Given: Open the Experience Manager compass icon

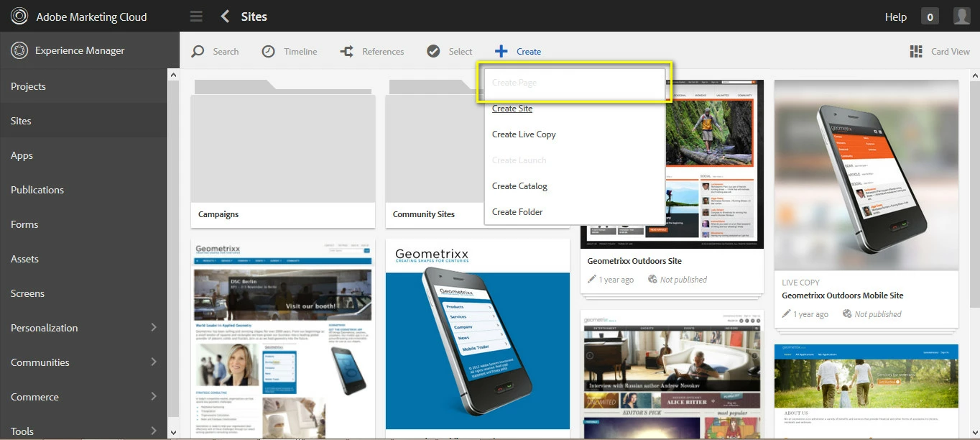Looking at the screenshot, I should 19,50.
